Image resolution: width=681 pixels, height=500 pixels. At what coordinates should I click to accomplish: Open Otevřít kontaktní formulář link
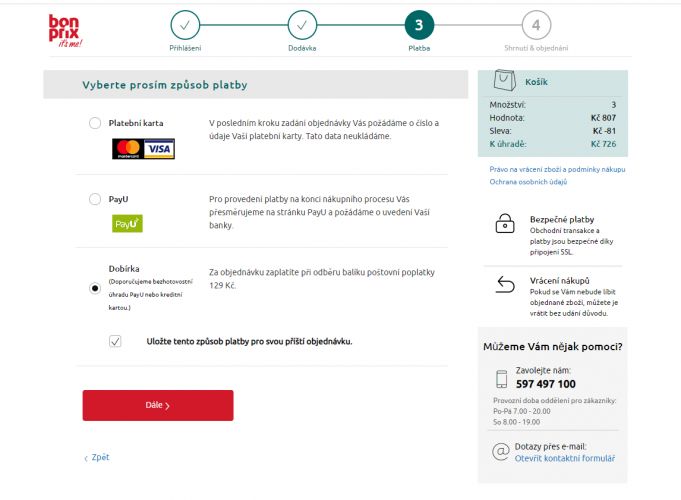tap(565, 458)
